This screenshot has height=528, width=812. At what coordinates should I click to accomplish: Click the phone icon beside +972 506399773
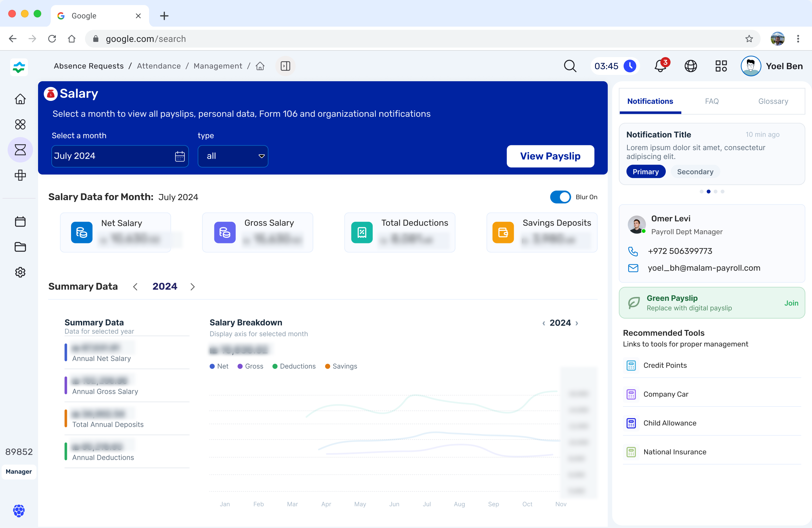coord(633,251)
